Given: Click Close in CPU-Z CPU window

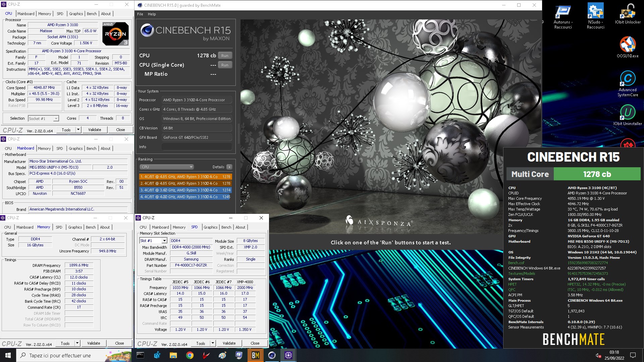Looking at the screenshot, I should click(120, 130).
